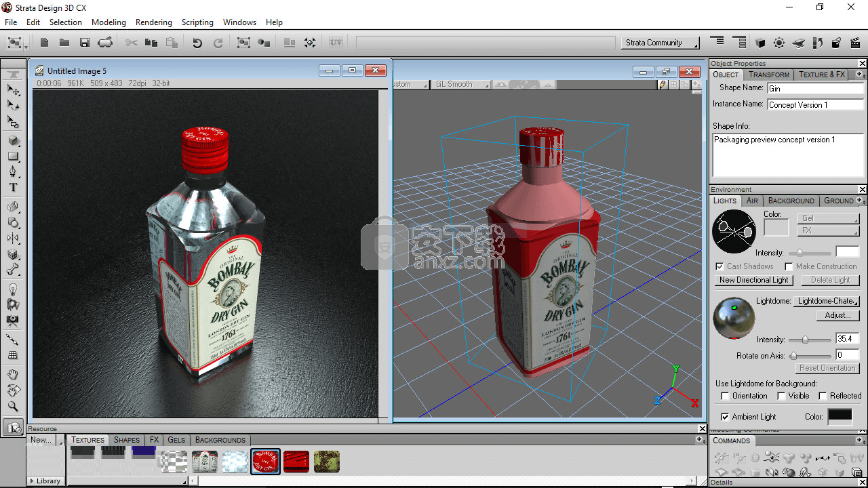Image resolution: width=868 pixels, height=488 pixels.
Task: Enable the Visible lightdome checkbox
Action: (781, 396)
